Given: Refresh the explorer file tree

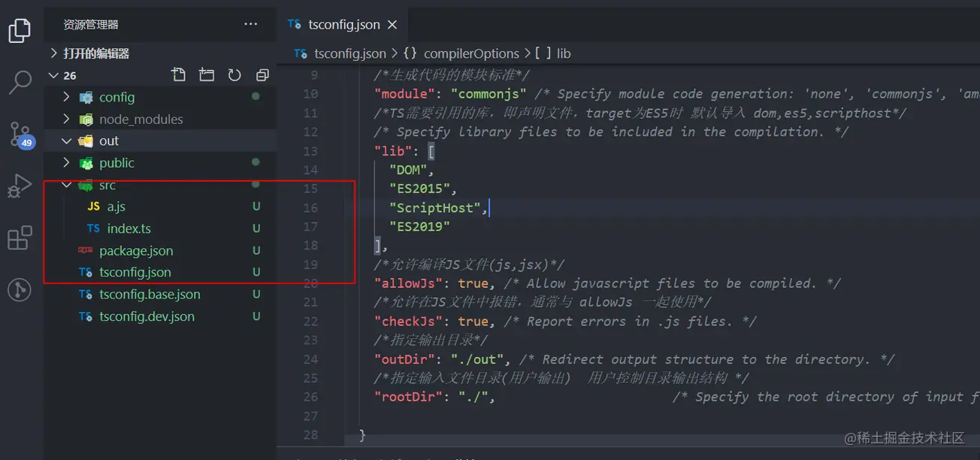Looking at the screenshot, I should (234, 75).
